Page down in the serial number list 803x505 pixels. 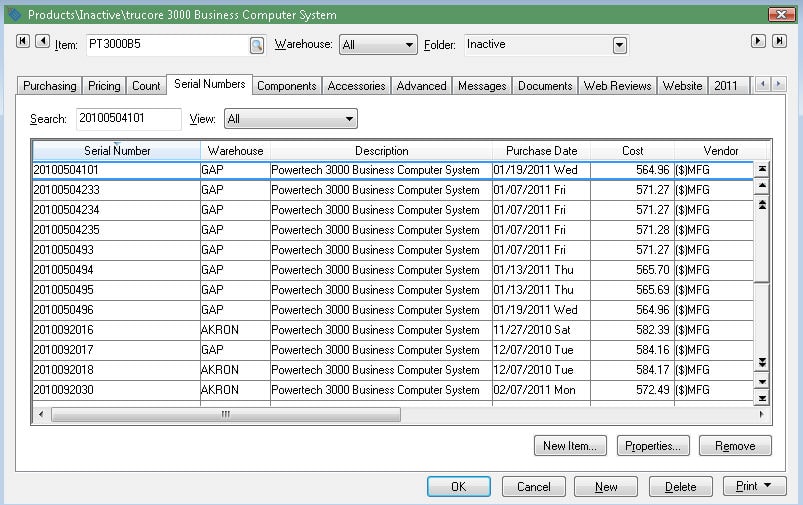point(762,362)
